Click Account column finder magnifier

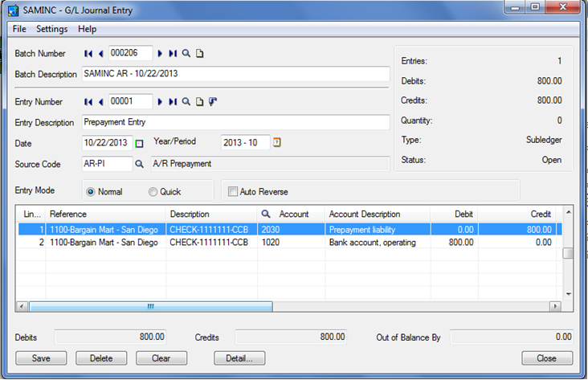point(266,214)
